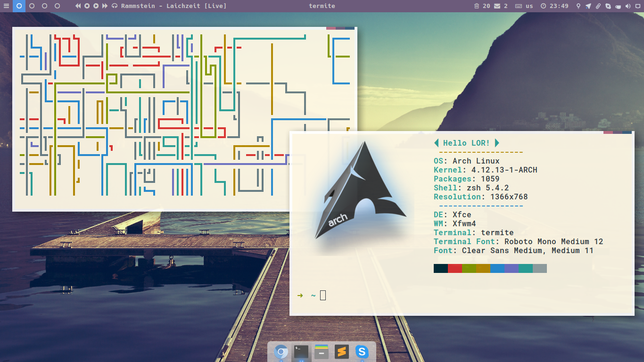The height and width of the screenshot is (362, 644).
Task: Click the trash count 20
Action: click(486, 6)
